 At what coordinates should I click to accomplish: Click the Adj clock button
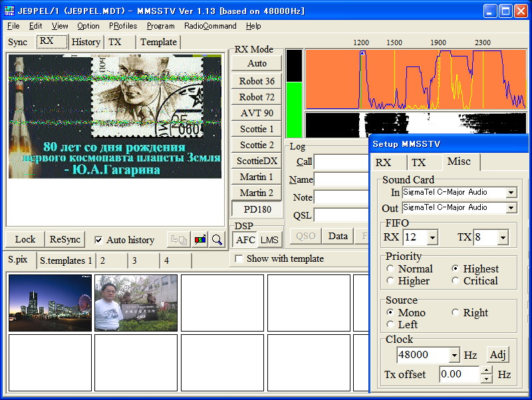tap(497, 355)
